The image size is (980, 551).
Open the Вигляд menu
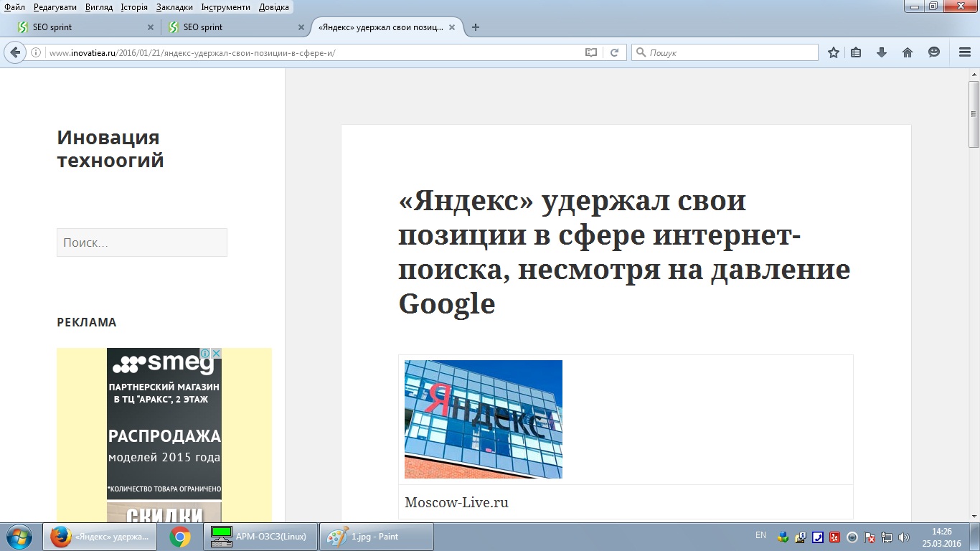[x=98, y=7]
